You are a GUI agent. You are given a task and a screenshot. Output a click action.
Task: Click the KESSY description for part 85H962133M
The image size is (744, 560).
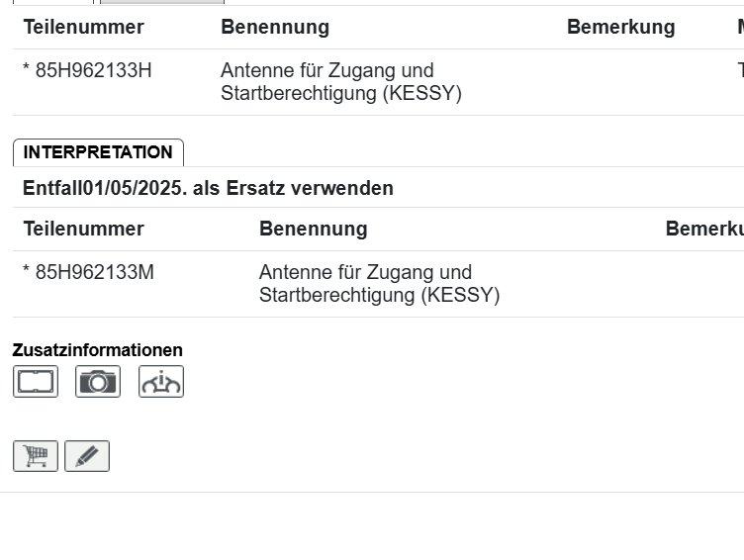pyautogui.click(x=379, y=284)
